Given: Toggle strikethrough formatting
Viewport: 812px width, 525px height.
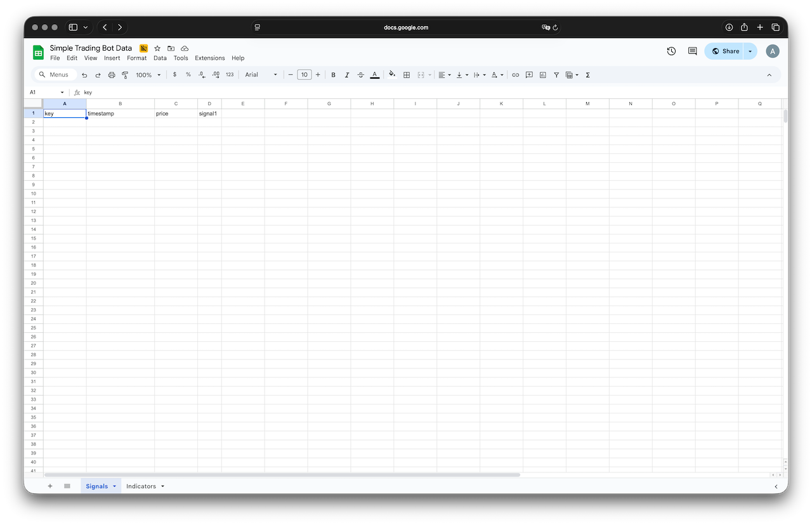Looking at the screenshot, I should [x=361, y=75].
